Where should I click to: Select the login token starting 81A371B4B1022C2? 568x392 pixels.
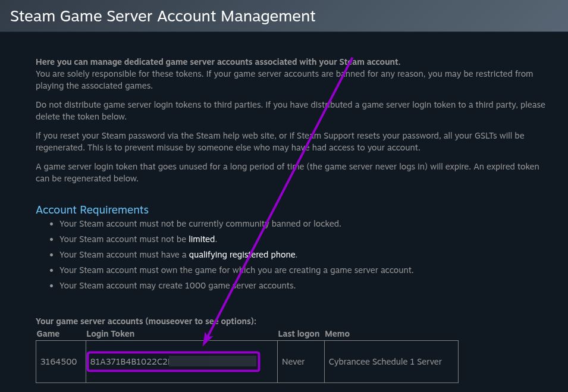tap(173, 362)
